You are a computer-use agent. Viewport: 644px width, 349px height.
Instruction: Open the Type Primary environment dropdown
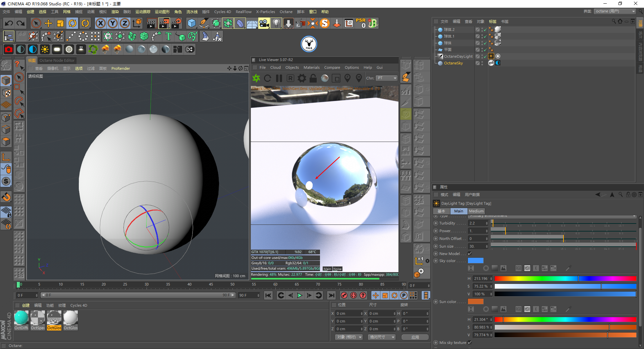point(552,216)
